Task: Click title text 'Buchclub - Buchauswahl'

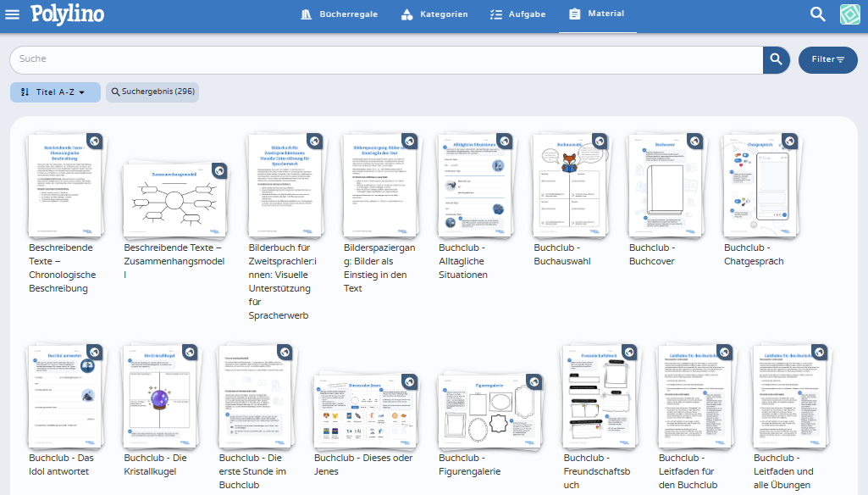Action: pos(562,254)
